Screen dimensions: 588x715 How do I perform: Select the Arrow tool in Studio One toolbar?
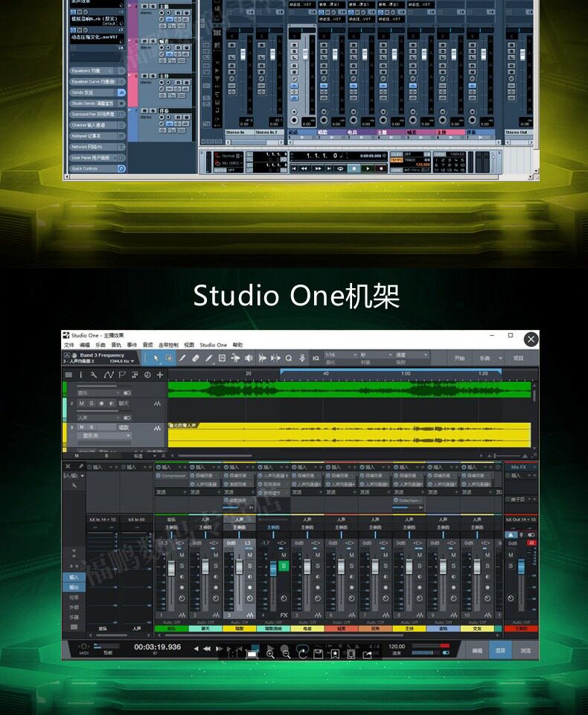156,358
